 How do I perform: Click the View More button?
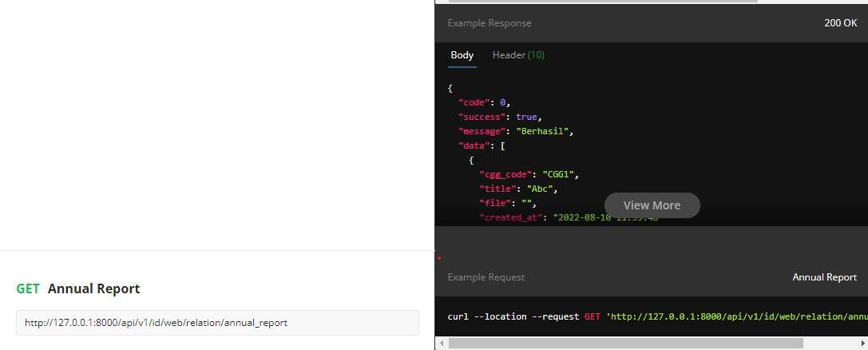652,205
